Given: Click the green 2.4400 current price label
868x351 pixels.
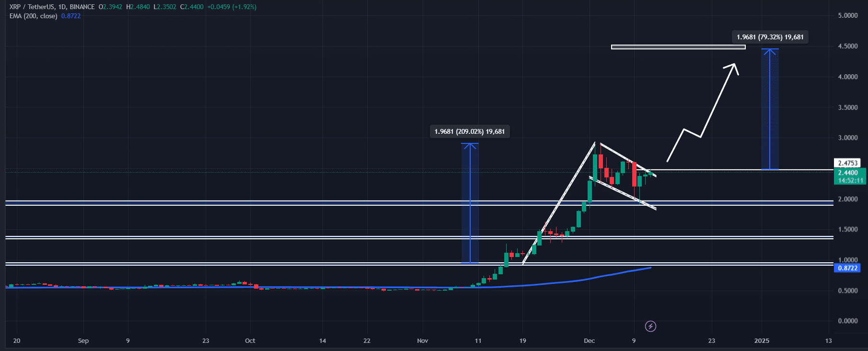Looking at the screenshot, I should (x=848, y=173).
